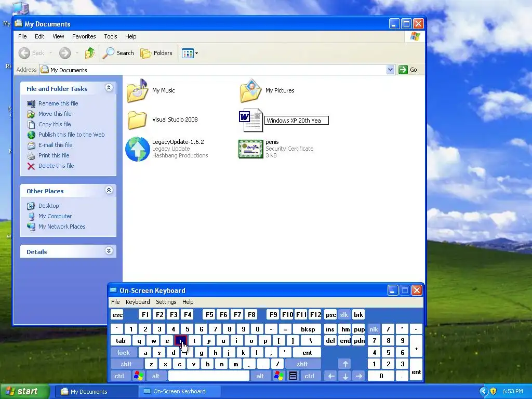
Task: Click the Forward arrow button
Action: tap(65, 53)
